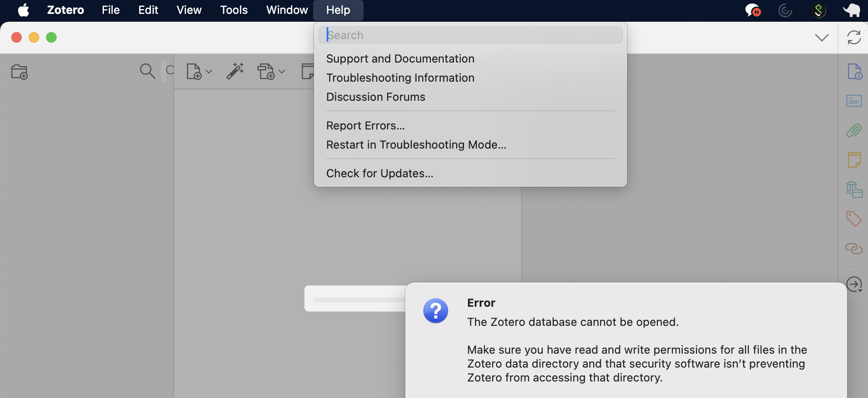Click the Add Item by Identifier wand
This screenshot has width=868, height=398.
[x=235, y=71]
